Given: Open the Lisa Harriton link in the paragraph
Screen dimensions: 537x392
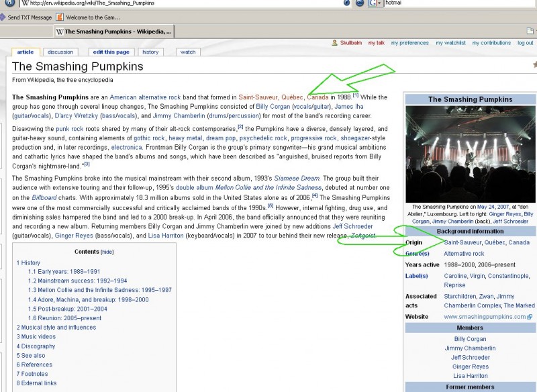Looking at the screenshot, I should pos(166,236).
